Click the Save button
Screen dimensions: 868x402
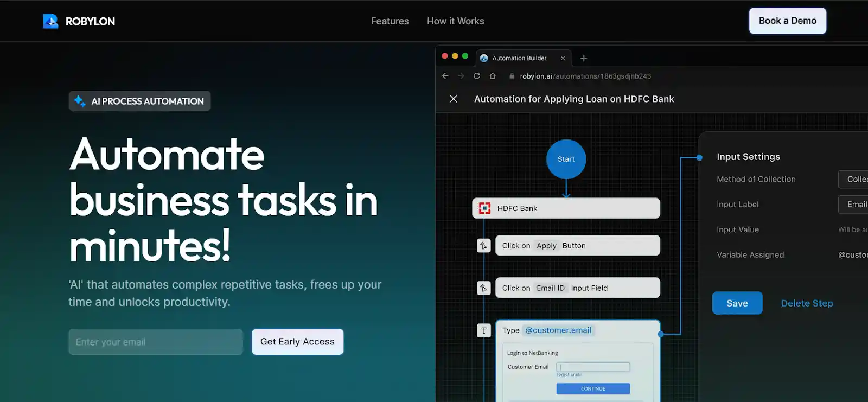pos(737,303)
